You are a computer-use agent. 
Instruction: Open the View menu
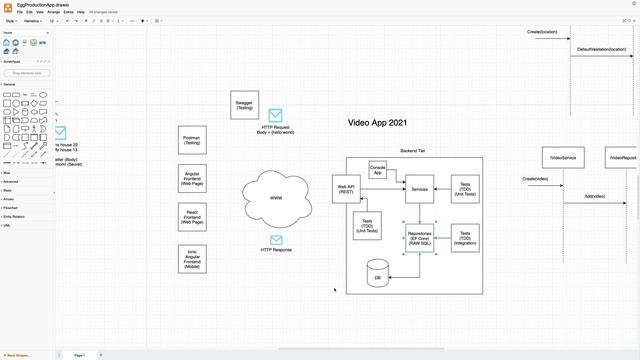tap(40, 12)
